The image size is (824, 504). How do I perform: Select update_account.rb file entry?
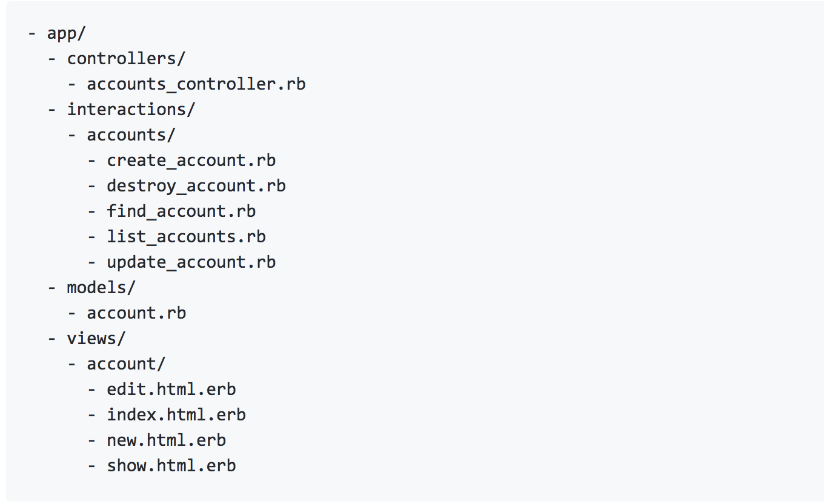(191, 262)
